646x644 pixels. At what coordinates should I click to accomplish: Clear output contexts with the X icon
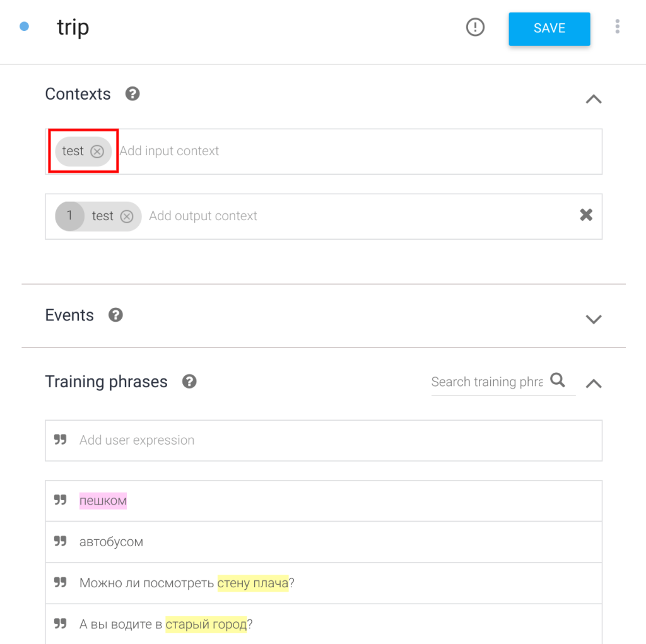[586, 215]
